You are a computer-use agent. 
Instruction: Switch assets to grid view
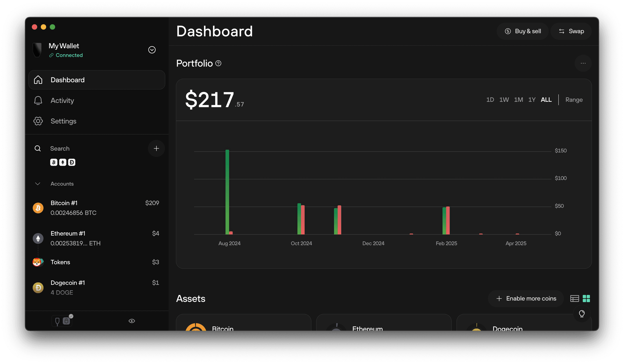(x=586, y=298)
